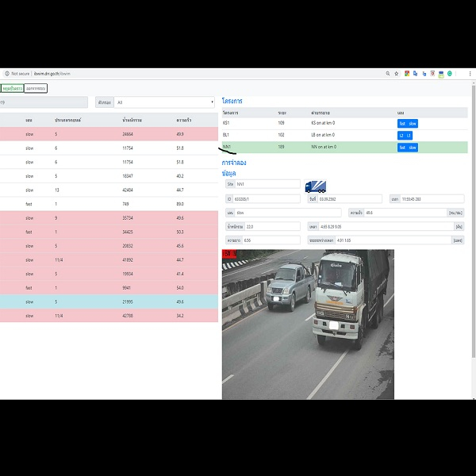This screenshot has height=476, width=476.
Task: Select the second dark-outlined tab at top left
Action: point(36,88)
